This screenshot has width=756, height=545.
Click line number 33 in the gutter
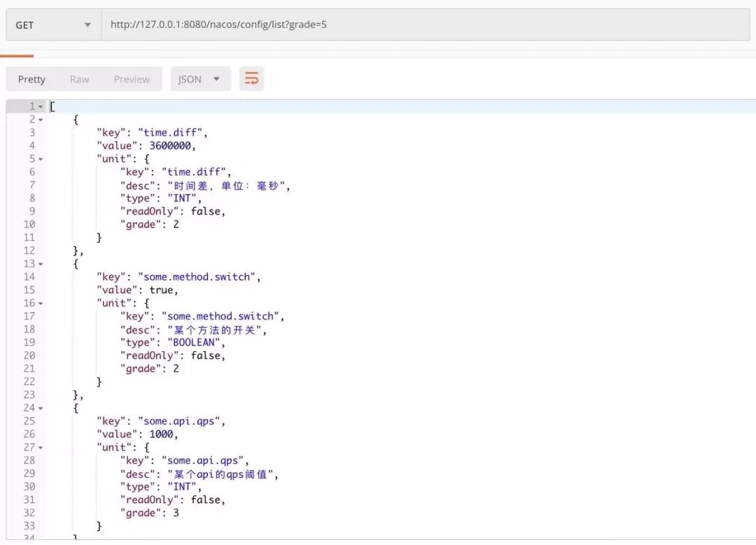click(29, 525)
